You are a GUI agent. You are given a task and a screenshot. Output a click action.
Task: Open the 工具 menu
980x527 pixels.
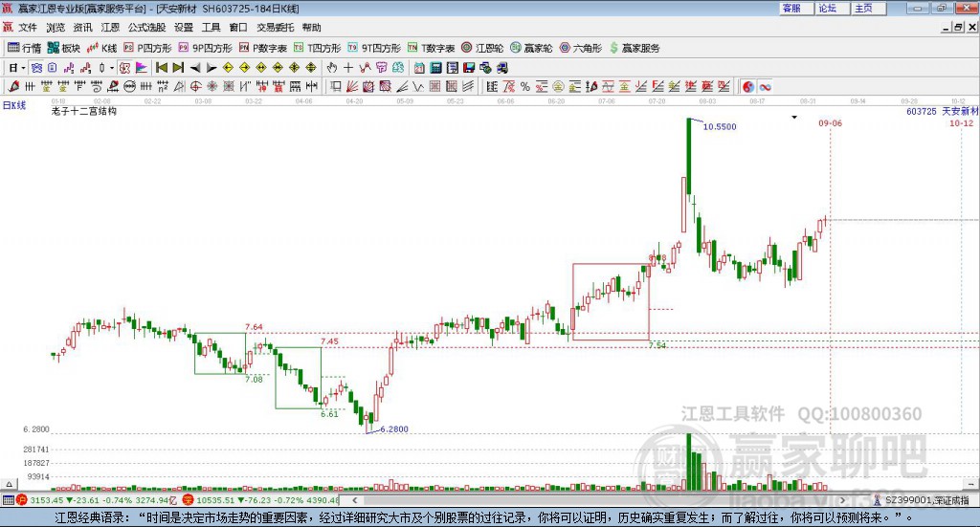[212, 28]
